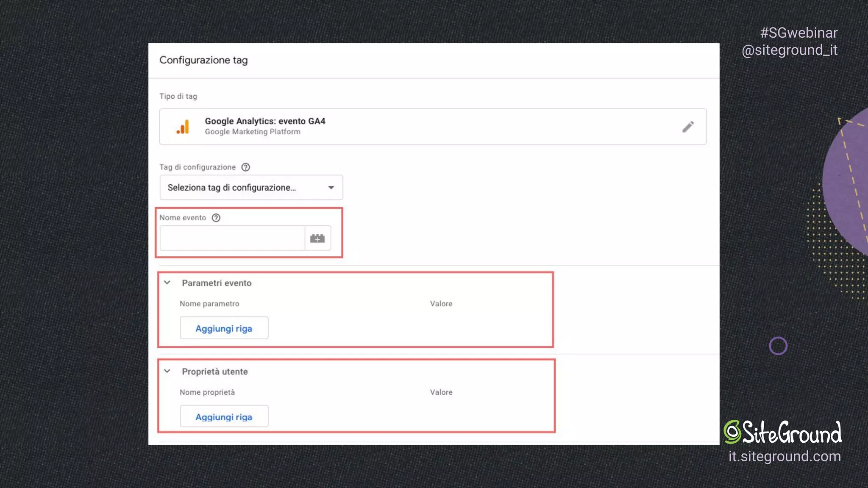Open help icon next to Nome evento
The width and height of the screenshot is (868, 488).
pyautogui.click(x=216, y=218)
